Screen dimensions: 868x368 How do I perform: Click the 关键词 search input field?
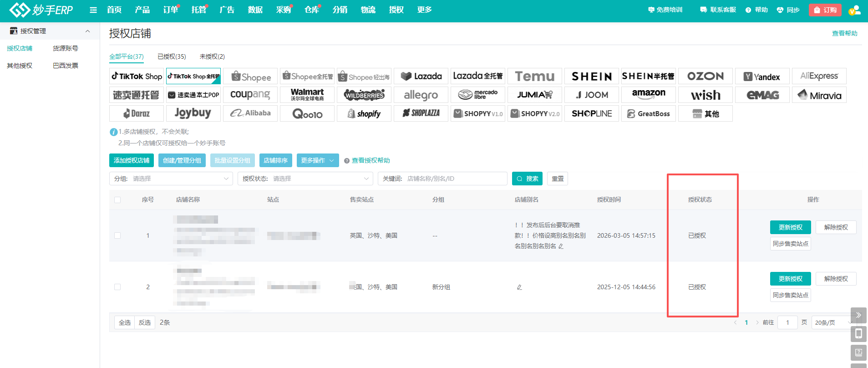tap(442, 179)
